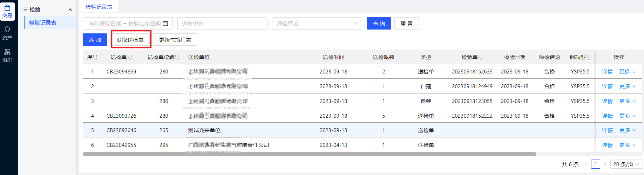The width and height of the screenshot is (644, 175).
Task: Open the 资产 lightbulb sidebar icon
Action: click(7, 33)
